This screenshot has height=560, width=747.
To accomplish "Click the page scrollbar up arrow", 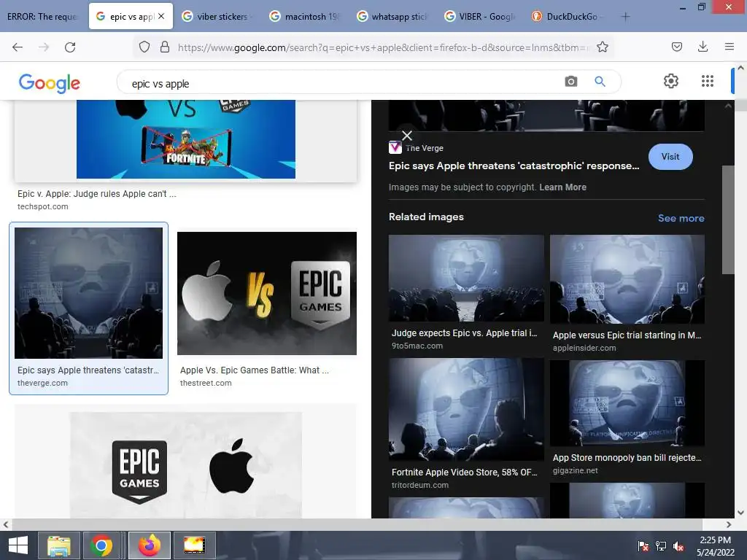I will 740,68.
